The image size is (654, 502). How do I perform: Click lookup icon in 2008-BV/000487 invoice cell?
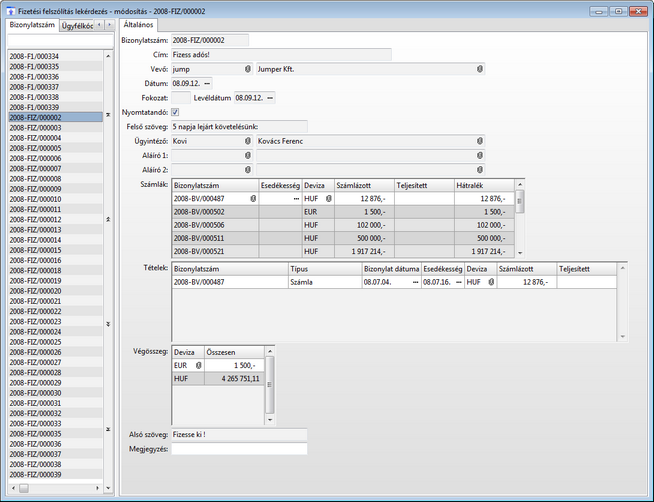pos(252,199)
